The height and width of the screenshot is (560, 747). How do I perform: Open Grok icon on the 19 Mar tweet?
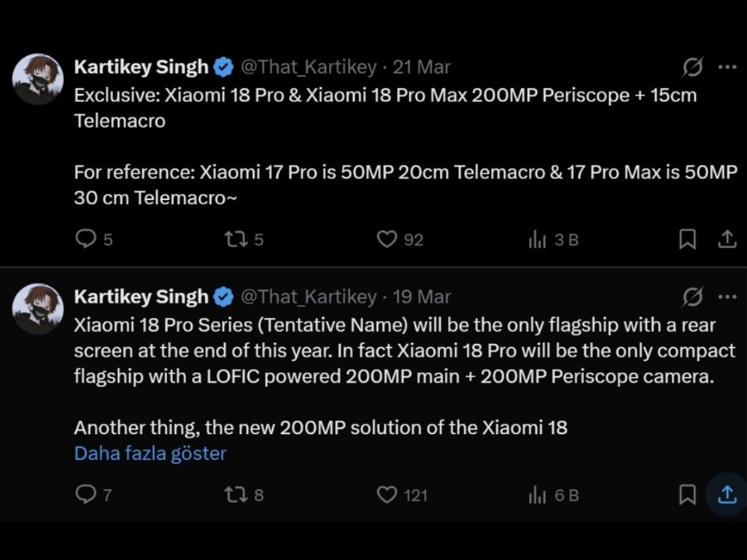pos(692,297)
